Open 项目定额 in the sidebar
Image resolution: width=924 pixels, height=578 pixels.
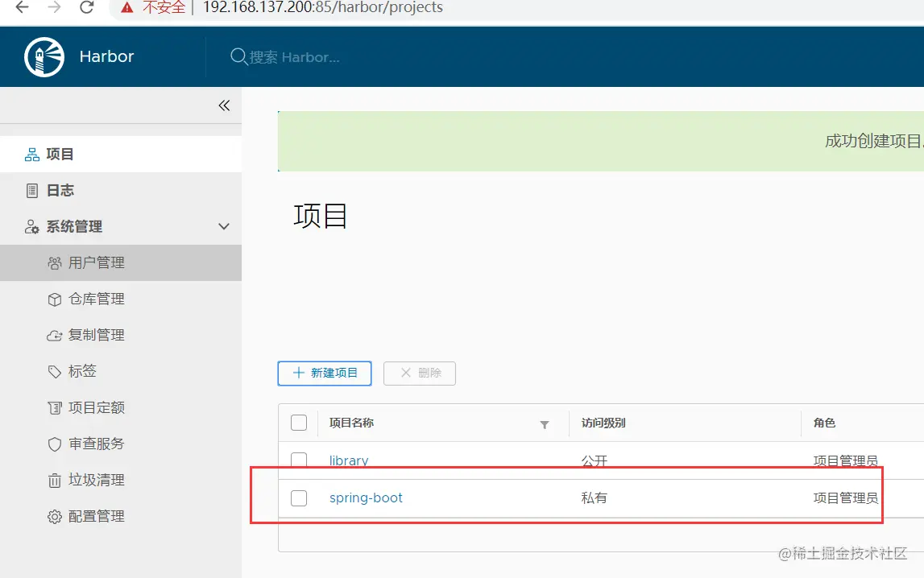coord(121,407)
